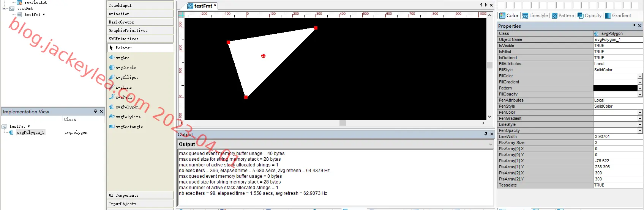Switch to the Opacity palette tab
The height and width of the screenshot is (210, 644).
[590, 16]
